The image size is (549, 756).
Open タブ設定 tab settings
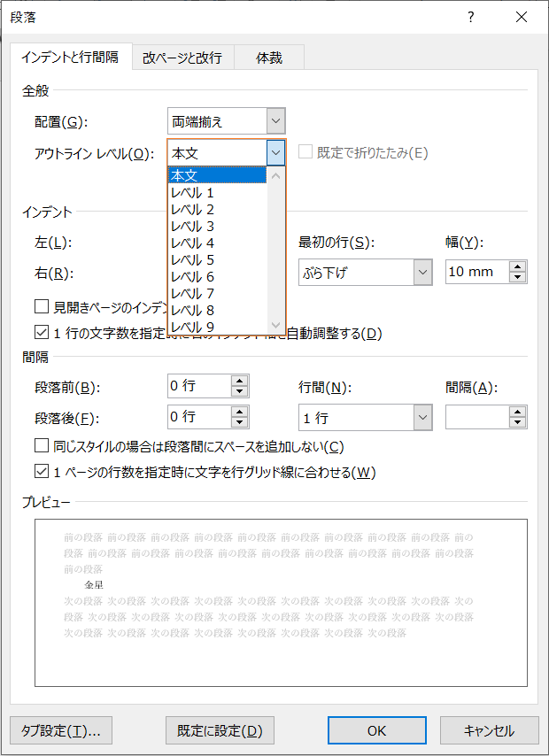coord(61,730)
